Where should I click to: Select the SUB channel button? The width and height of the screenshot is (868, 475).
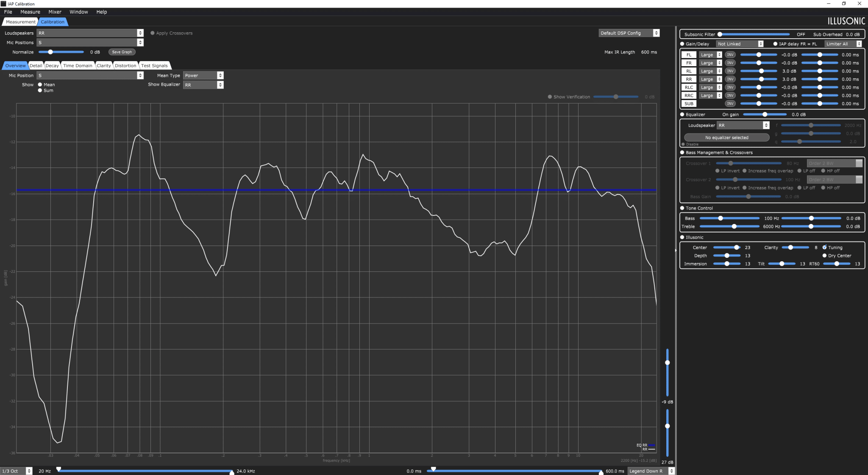(689, 103)
